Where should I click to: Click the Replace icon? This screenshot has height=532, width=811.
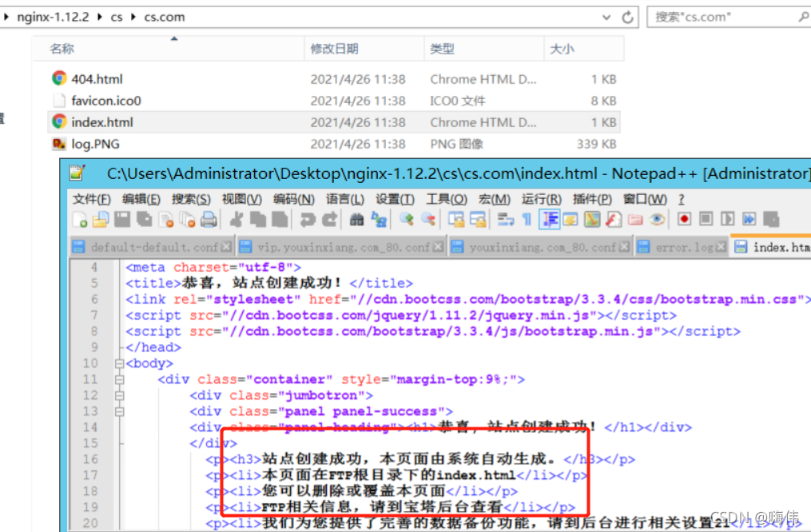click(x=379, y=220)
